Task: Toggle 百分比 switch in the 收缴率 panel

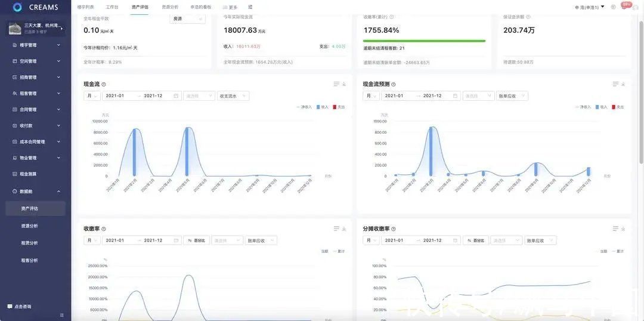Action: tap(196, 240)
